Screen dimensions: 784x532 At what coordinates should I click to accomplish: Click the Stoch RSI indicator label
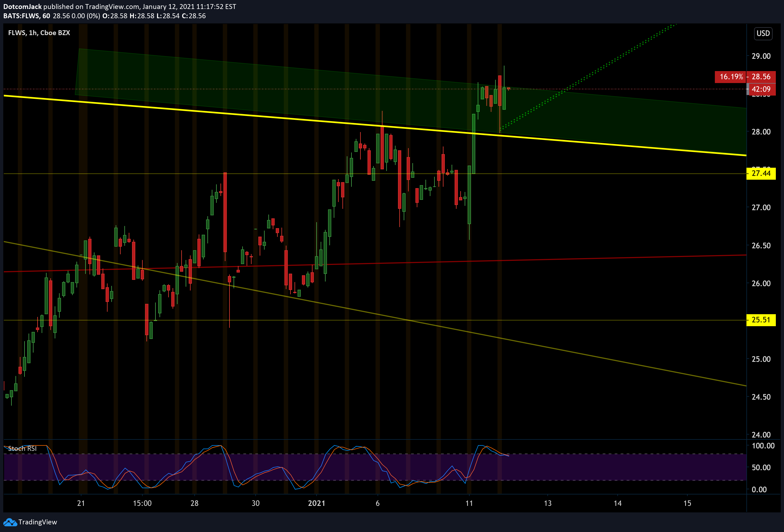click(22, 448)
